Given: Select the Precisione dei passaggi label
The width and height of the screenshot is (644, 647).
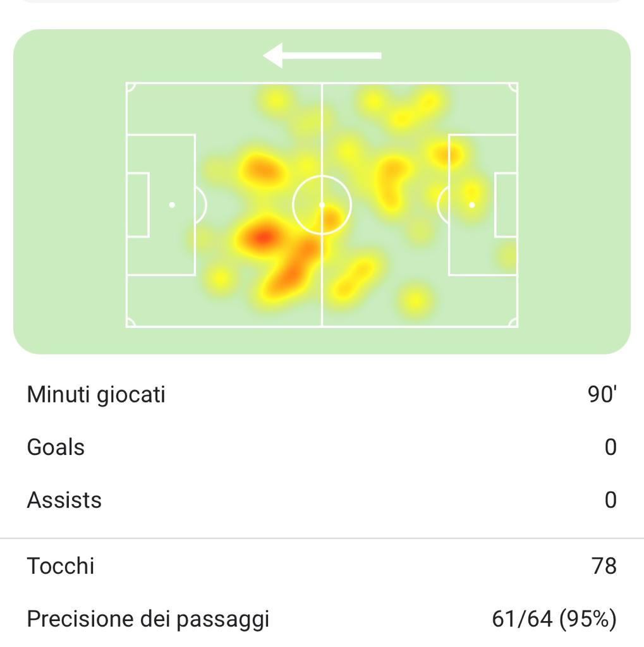Looking at the screenshot, I should pos(148,619).
